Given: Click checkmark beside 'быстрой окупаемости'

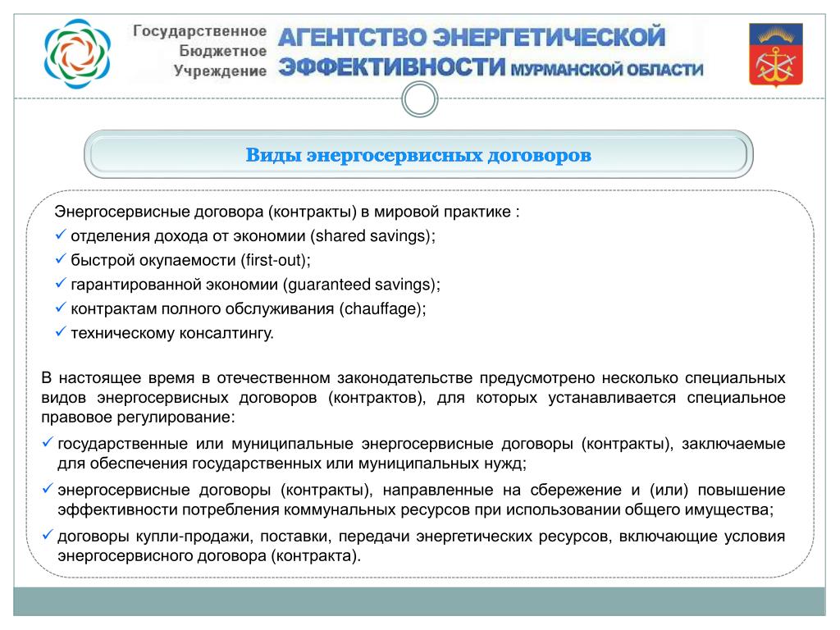Looking at the screenshot, I should (x=61, y=258).
